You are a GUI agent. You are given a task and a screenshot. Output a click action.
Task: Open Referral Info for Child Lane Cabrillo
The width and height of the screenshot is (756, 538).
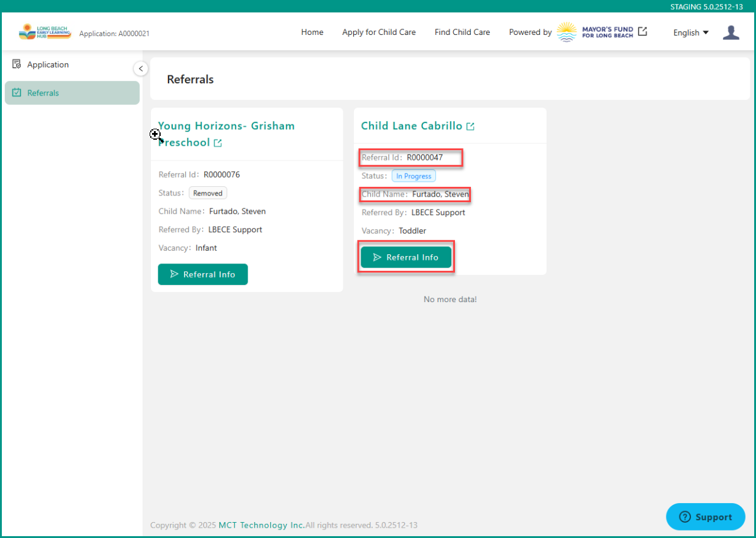tap(406, 257)
